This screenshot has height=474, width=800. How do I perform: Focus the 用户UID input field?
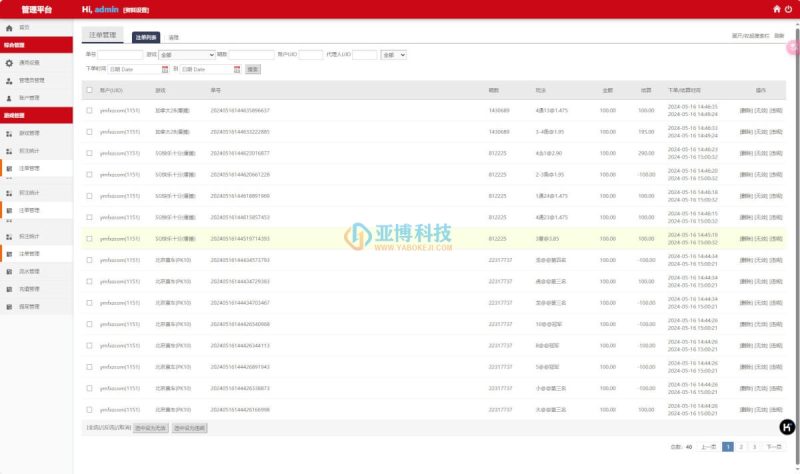pos(311,55)
